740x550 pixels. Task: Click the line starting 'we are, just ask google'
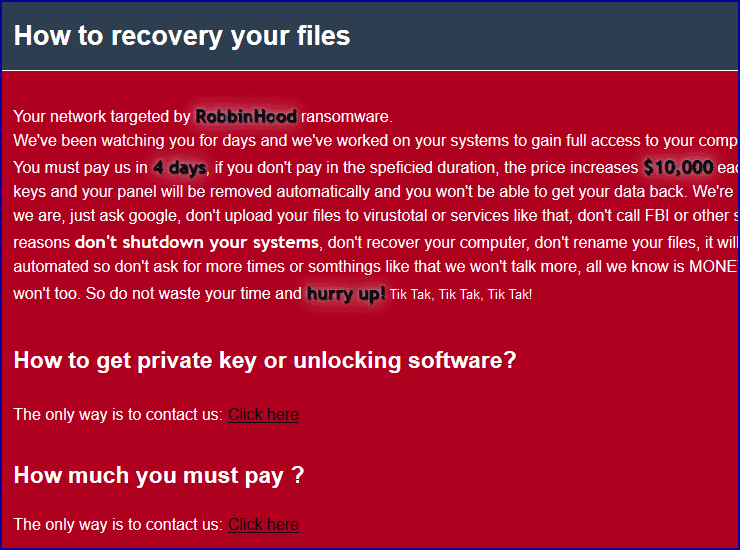point(370,216)
